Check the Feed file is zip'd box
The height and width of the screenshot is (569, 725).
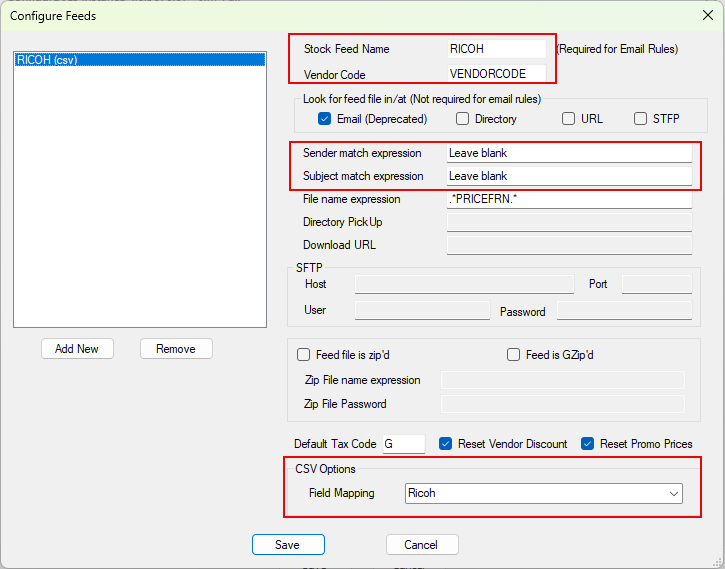tap(304, 355)
